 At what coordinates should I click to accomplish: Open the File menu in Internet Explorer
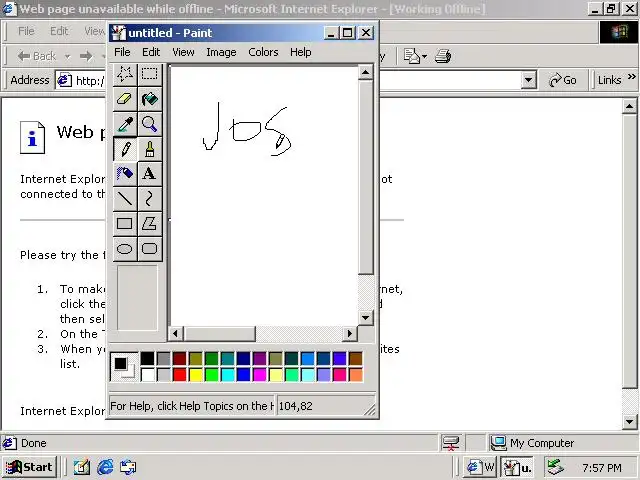26,31
